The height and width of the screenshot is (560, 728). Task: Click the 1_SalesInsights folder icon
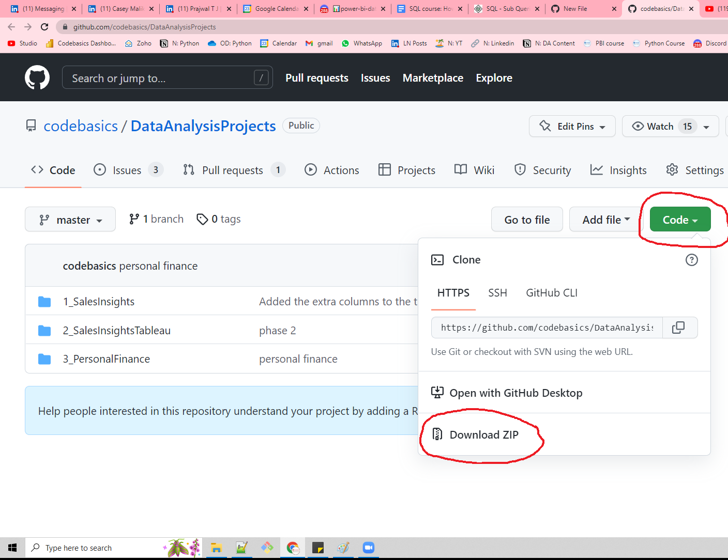click(x=44, y=302)
